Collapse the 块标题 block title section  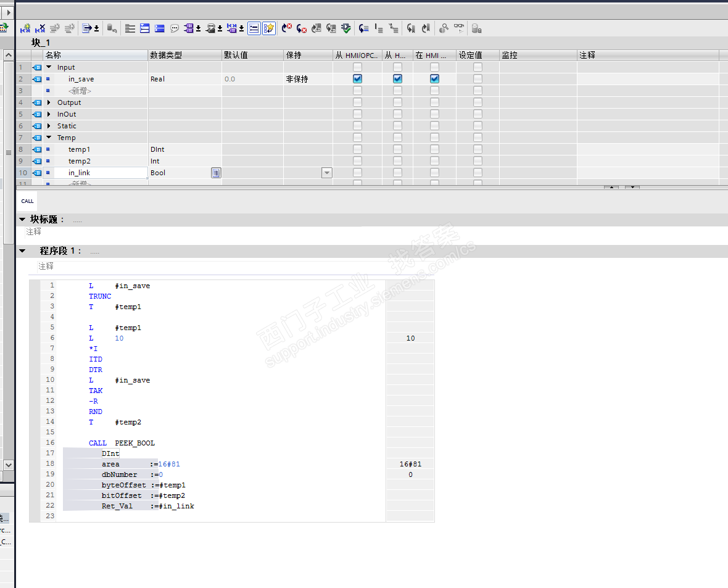[22, 219]
